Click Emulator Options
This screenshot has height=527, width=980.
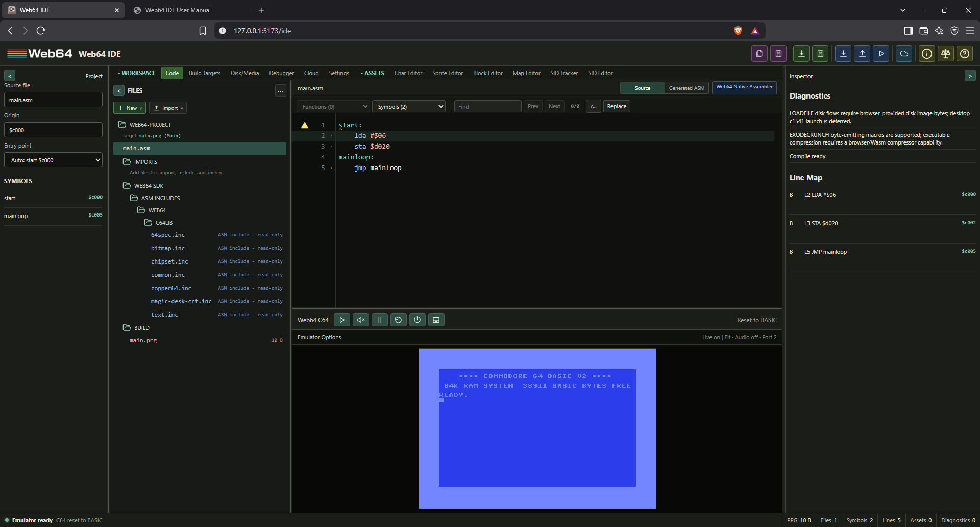coord(319,337)
